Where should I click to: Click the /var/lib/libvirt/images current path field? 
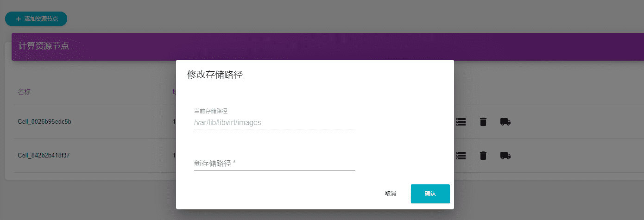tap(274, 123)
